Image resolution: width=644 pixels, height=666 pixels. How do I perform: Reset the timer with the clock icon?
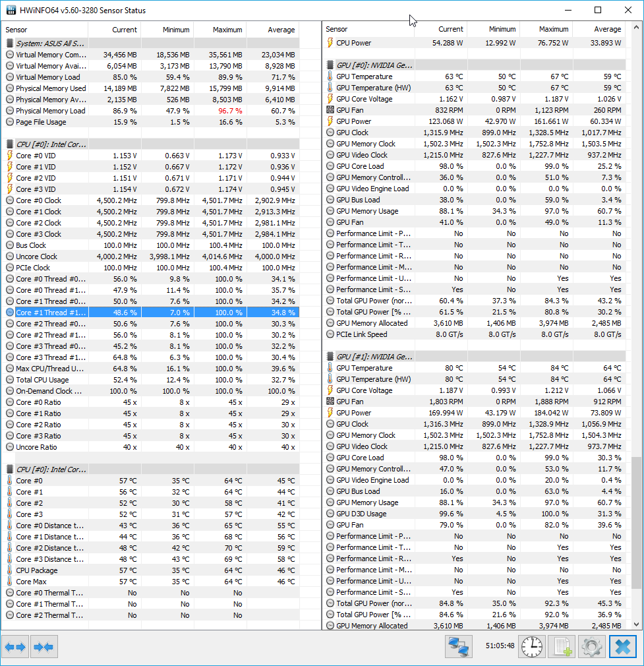[531, 647]
